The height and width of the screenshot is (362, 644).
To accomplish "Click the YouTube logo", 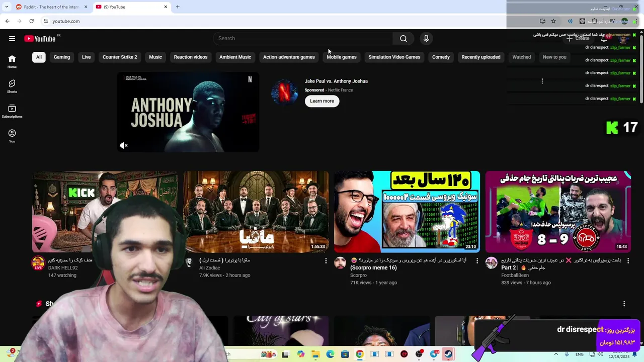I will (40, 39).
